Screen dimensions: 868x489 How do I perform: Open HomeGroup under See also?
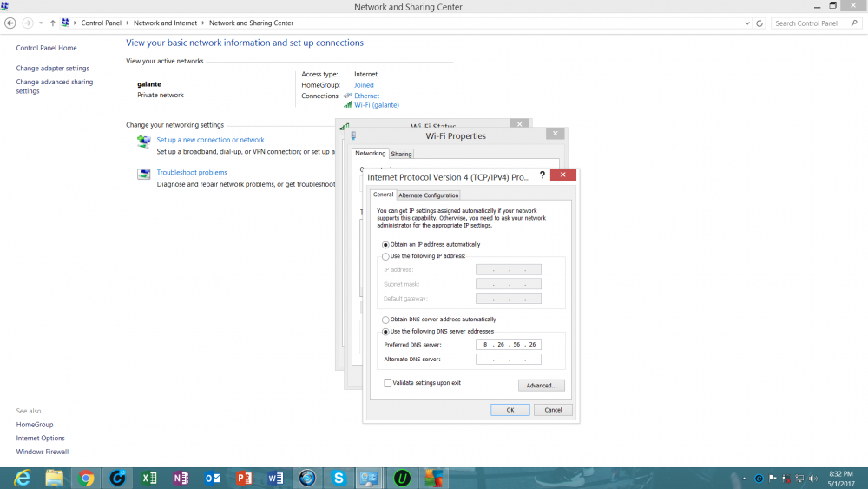35,425
